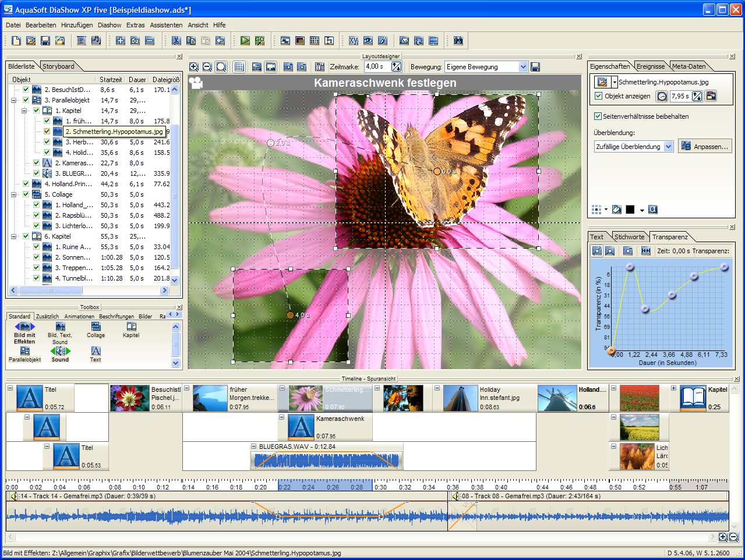Open the 'Zufällige Überblendung' dropdown
This screenshot has width=745, height=560.
point(668,147)
